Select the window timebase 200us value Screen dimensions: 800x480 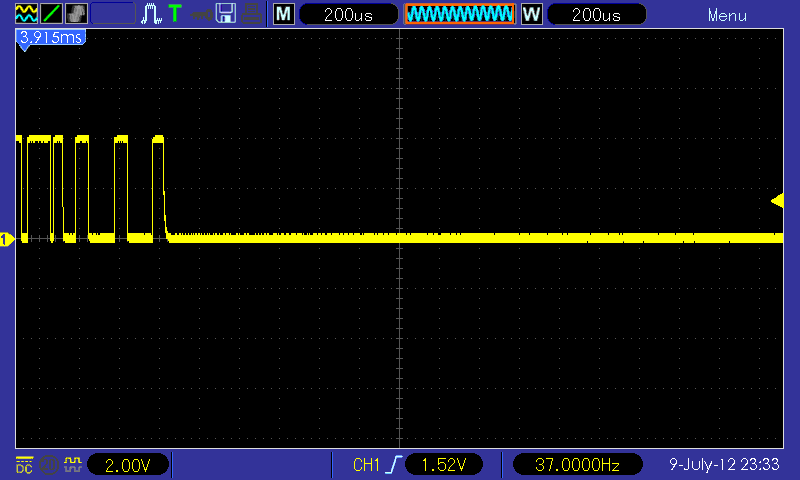[596, 14]
